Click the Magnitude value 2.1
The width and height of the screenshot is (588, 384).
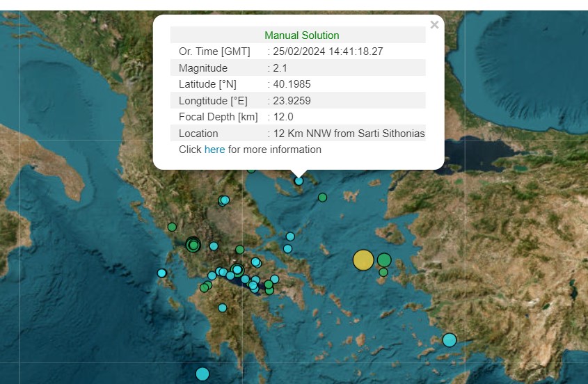coord(280,68)
